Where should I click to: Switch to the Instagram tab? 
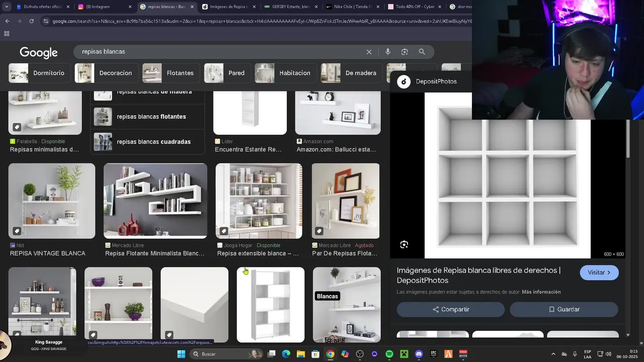(x=104, y=7)
